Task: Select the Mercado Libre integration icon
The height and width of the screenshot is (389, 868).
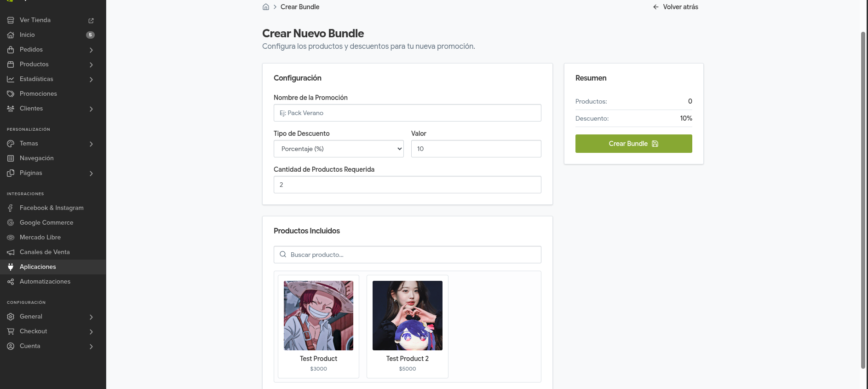Action: coord(10,237)
